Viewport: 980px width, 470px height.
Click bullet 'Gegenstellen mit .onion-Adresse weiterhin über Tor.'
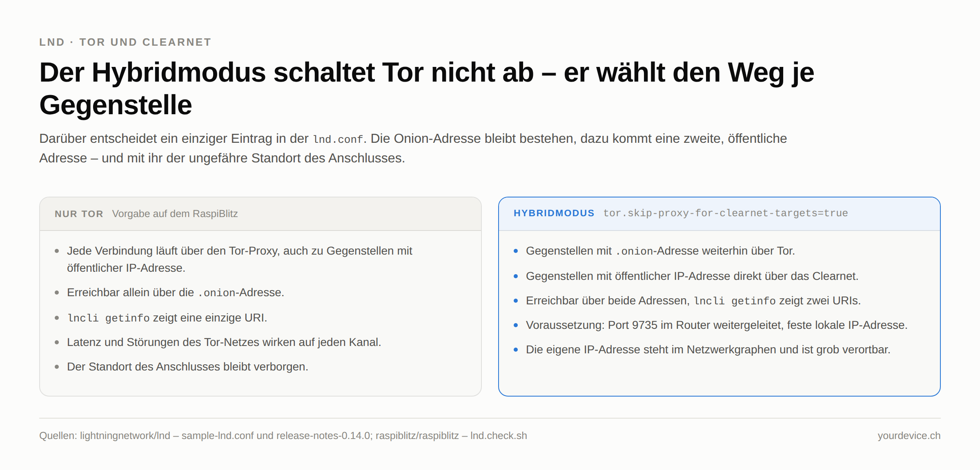(x=660, y=251)
